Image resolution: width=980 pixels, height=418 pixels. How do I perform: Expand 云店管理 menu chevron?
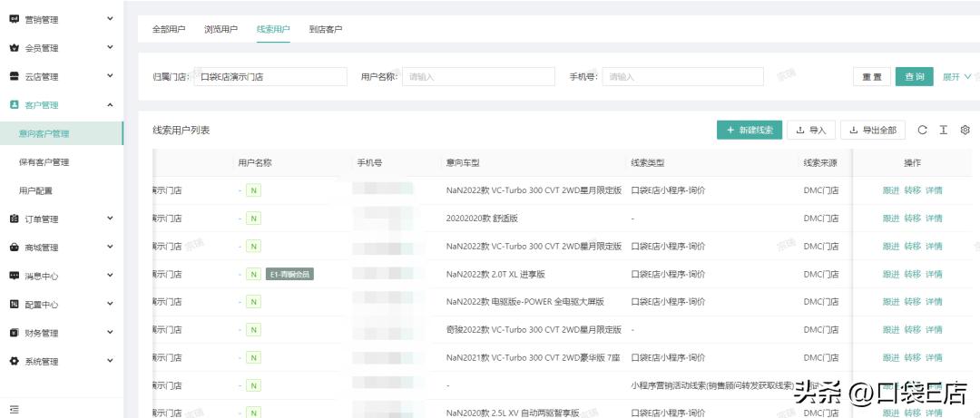[x=110, y=75]
